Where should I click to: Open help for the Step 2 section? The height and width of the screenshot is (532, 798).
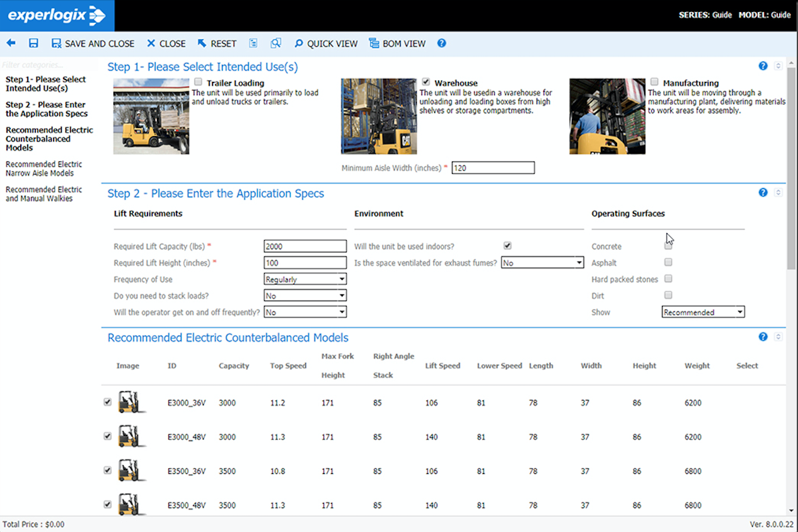coord(763,193)
